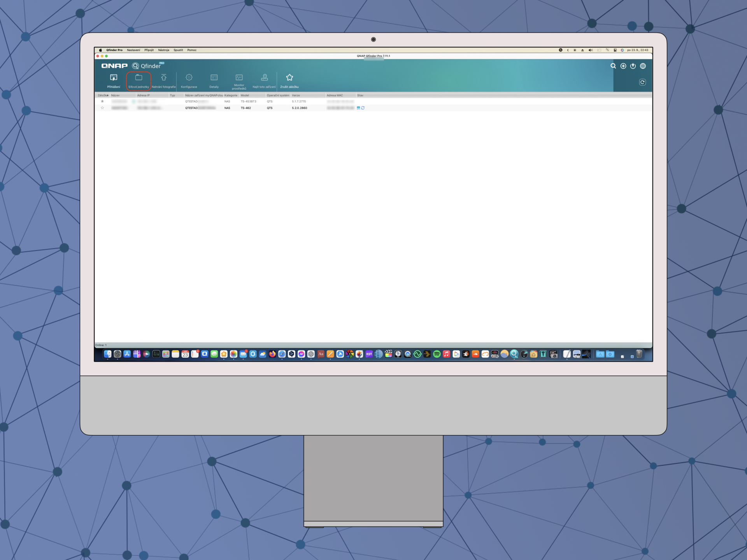This screenshot has height=560, width=747.
Task: Sort by Záložka column header
Action: tap(103, 95)
